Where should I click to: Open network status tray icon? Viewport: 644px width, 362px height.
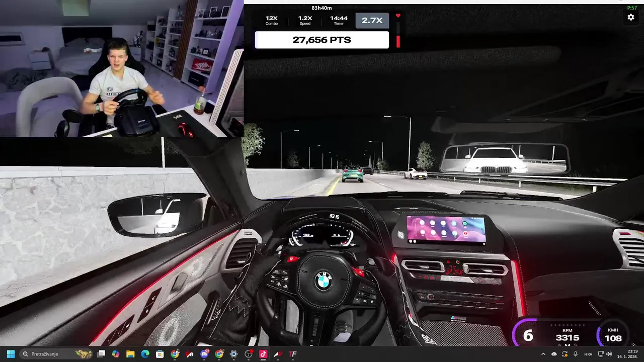600,354
